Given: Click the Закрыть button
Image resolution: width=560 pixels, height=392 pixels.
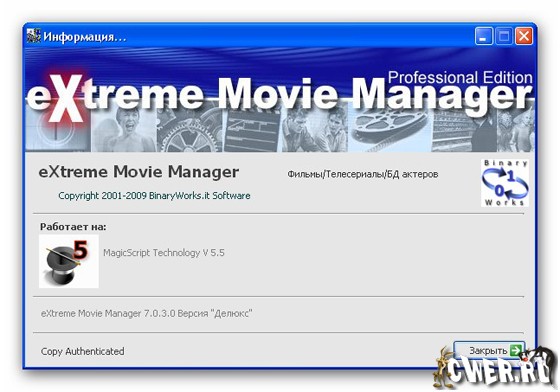Looking at the screenshot, I should tap(489, 351).
